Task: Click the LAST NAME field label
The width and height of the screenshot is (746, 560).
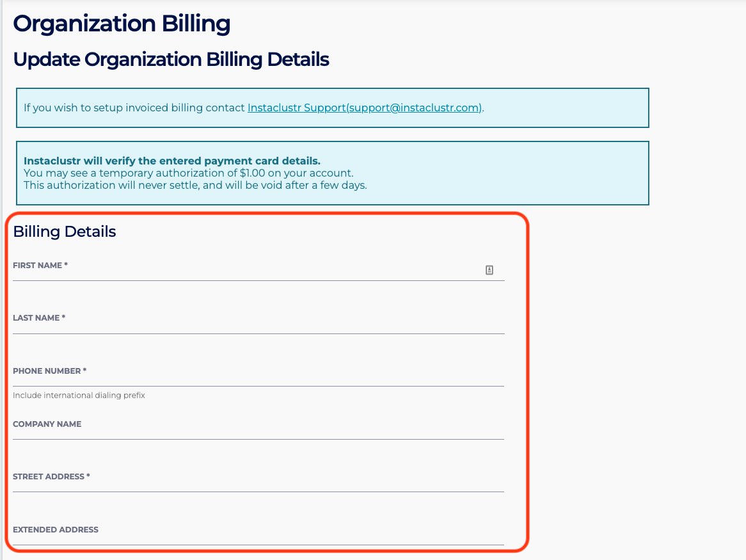Action: 39,317
